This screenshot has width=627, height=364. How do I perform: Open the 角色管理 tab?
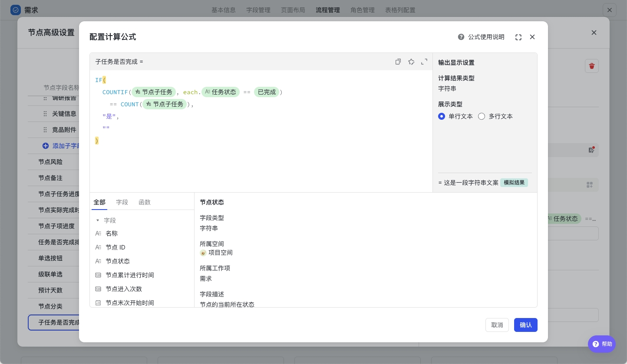[x=363, y=10]
